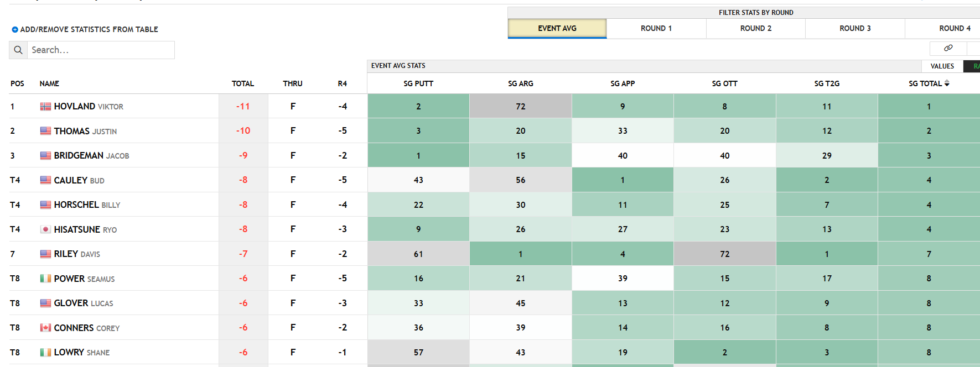Click Hovland's SG ARG cell 72
The height and width of the screenshot is (367, 980).
click(521, 106)
